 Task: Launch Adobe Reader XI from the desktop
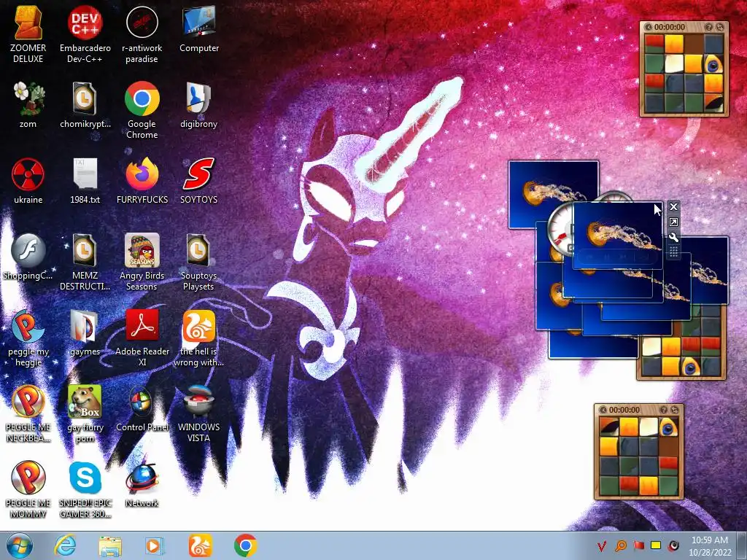(142, 338)
